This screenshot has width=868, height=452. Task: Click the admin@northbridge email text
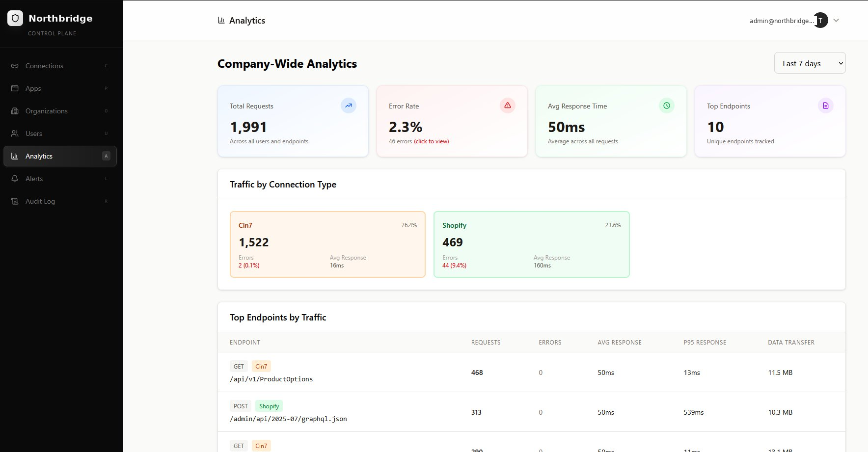click(x=781, y=21)
